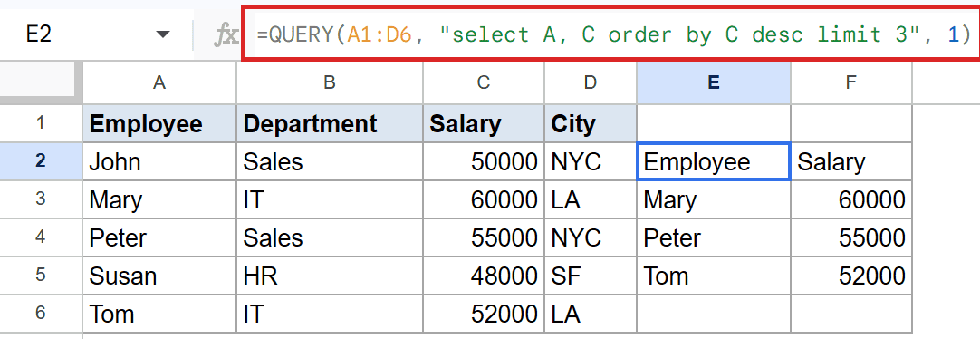Image resolution: width=980 pixels, height=339 pixels.
Task: Select the cell containing John
Action: (x=159, y=161)
